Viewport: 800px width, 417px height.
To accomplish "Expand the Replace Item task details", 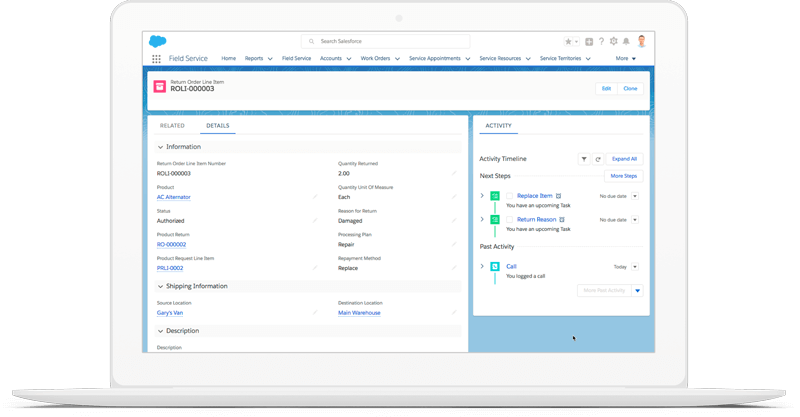I will pos(482,195).
